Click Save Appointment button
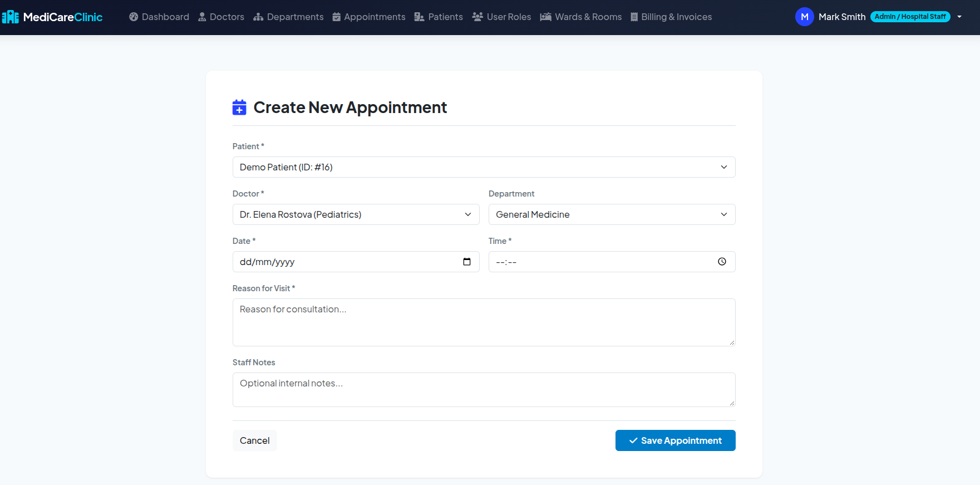The image size is (980, 485). coord(675,440)
